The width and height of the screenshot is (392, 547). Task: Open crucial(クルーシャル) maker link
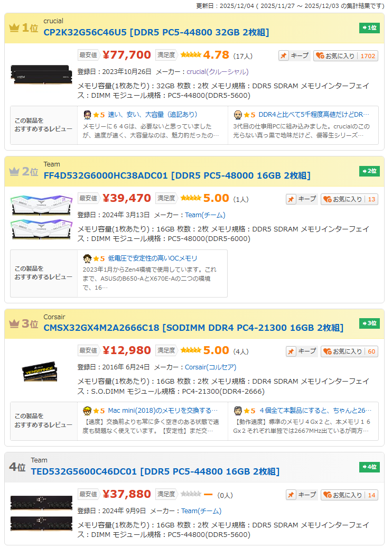point(218,72)
